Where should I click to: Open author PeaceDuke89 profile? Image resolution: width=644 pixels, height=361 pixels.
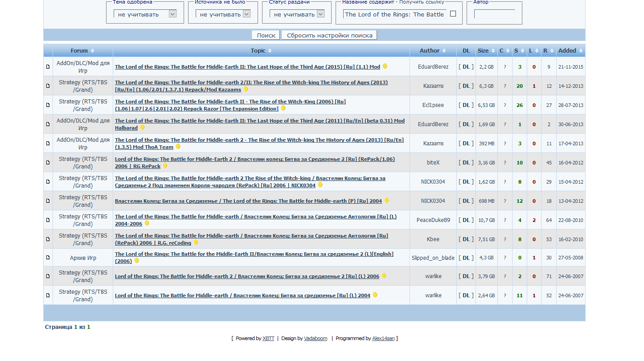pos(433,220)
